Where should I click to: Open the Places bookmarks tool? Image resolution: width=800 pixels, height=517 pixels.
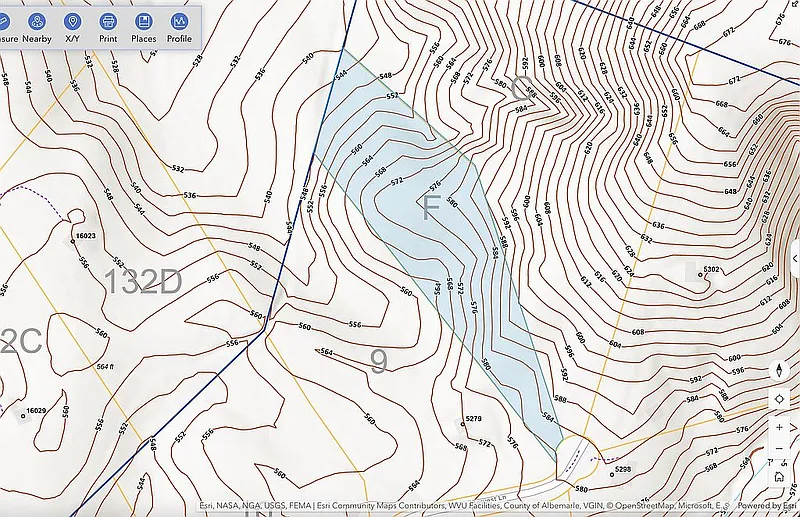coord(143,27)
